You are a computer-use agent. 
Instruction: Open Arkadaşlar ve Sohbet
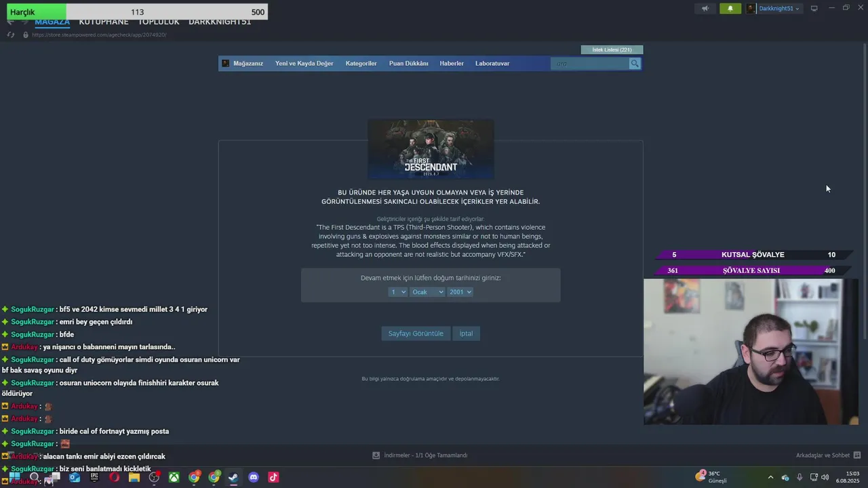click(x=823, y=455)
